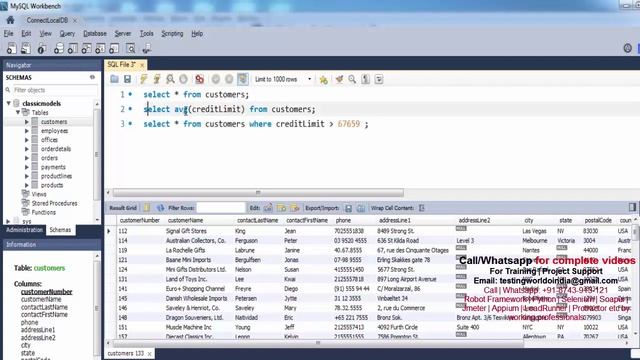Refresh result set with blue arrows icon

tap(160, 208)
